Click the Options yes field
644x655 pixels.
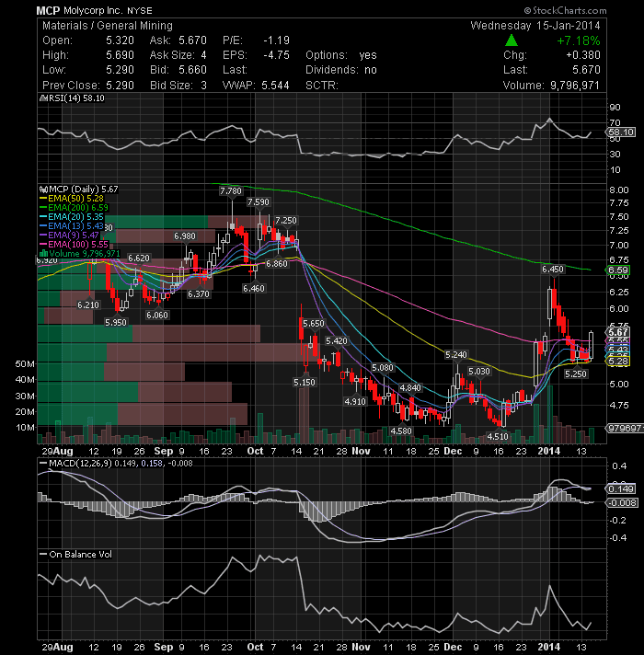click(x=341, y=55)
